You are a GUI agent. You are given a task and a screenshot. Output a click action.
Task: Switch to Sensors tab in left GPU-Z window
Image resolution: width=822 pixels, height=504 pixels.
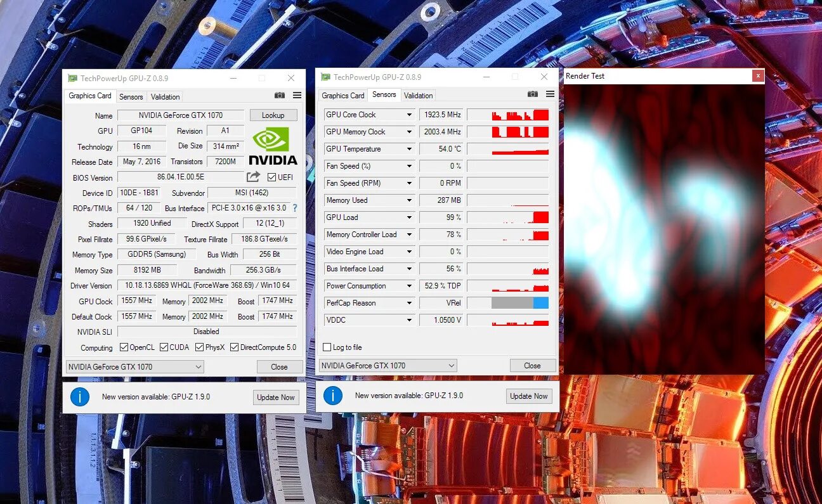(131, 97)
